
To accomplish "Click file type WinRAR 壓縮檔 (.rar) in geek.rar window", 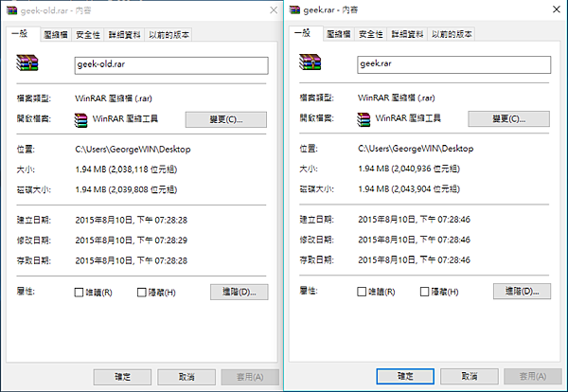I will click(397, 98).
